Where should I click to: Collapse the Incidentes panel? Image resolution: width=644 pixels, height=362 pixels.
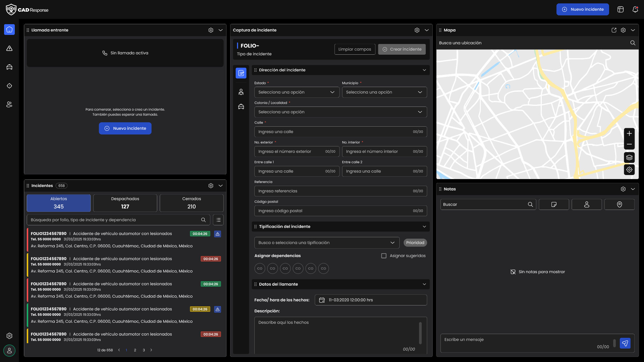click(220, 186)
